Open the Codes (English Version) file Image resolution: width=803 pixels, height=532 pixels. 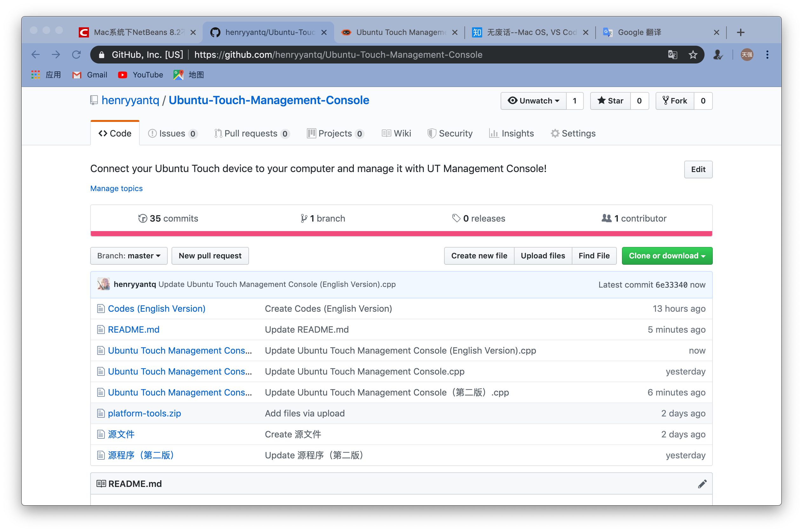[x=157, y=309]
